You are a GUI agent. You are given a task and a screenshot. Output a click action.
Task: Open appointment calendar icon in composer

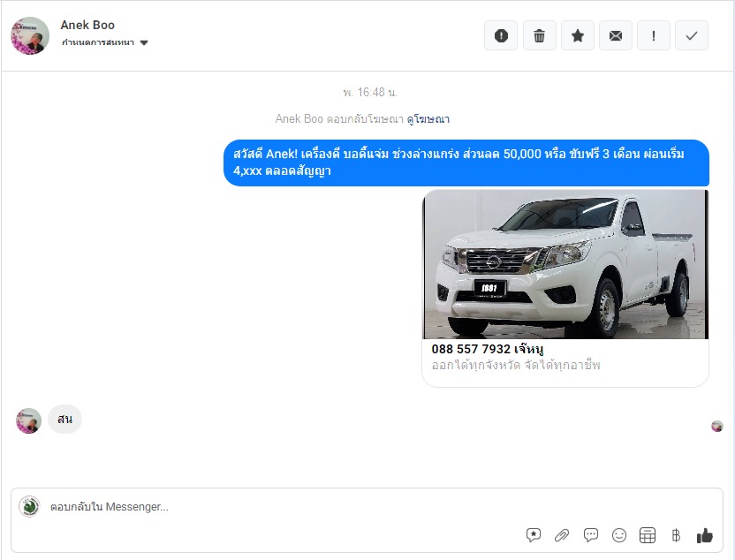[x=648, y=534]
